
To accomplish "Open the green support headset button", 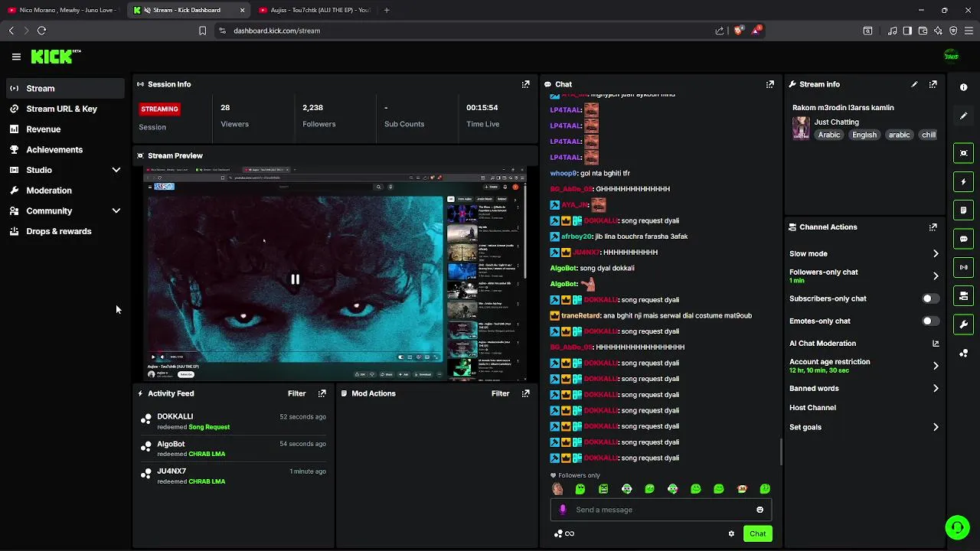I will click(956, 527).
